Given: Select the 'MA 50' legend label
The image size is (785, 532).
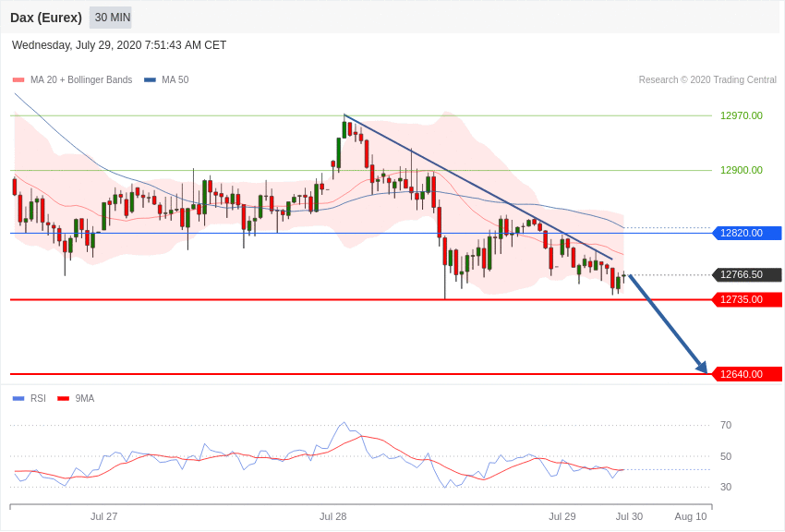Looking at the screenshot, I should (x=175, y=79).
